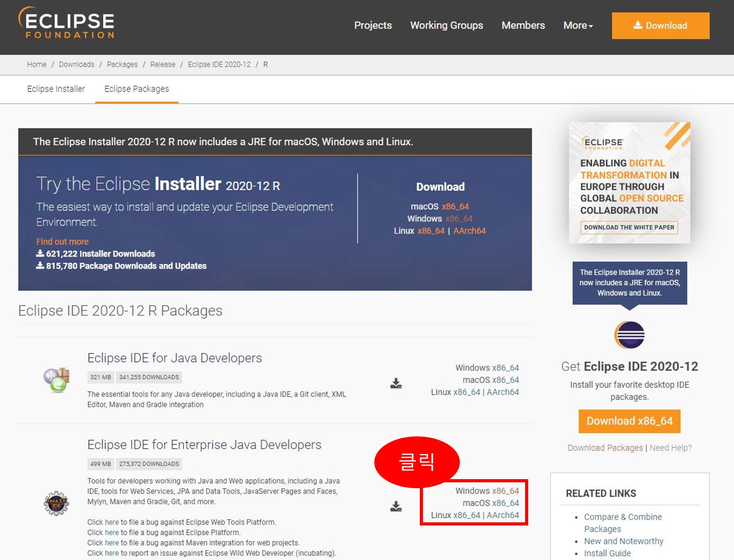The height and width of the screenshot is (560, 734).
Task: Download Java Developers macOS x86_64
Action: point(505,380)
